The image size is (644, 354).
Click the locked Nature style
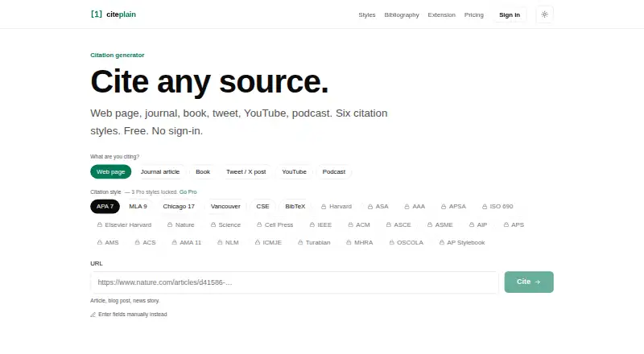click(180, 225)
